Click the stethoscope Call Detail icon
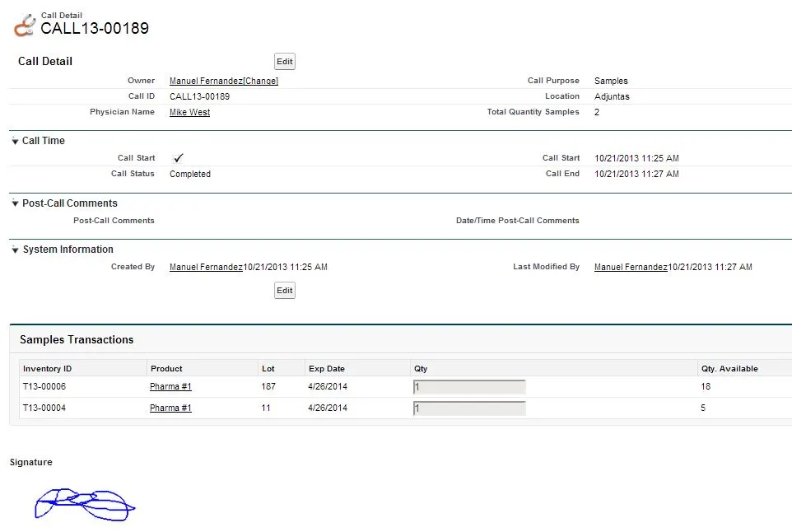Image resolution: width=792 pixels, height=532 pixels. 24,26
